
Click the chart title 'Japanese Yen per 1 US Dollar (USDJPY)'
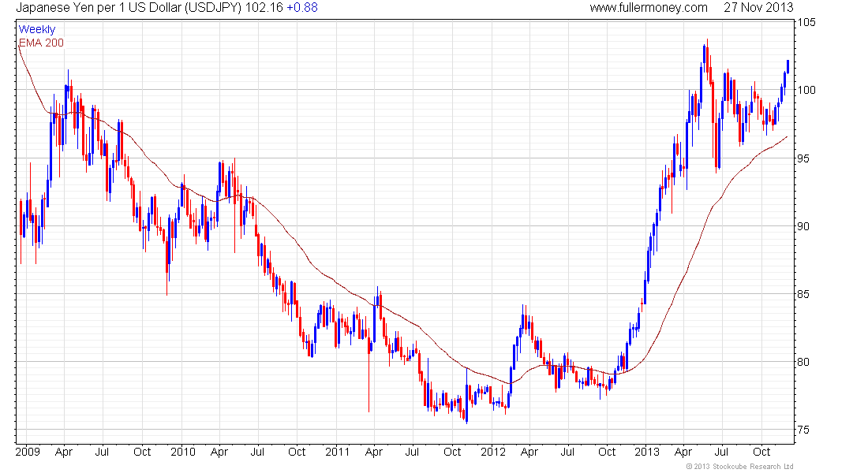(x=128, y=8)
